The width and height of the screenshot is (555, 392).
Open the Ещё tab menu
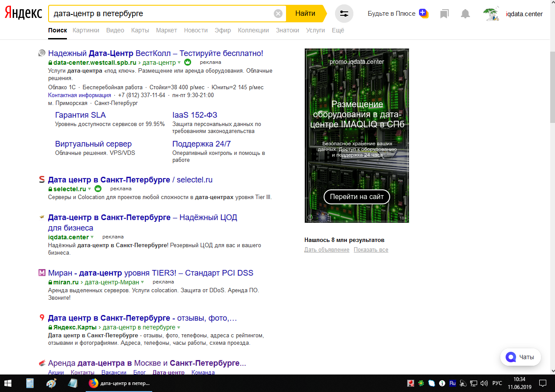pyautogui.click(x=338, y=30)
